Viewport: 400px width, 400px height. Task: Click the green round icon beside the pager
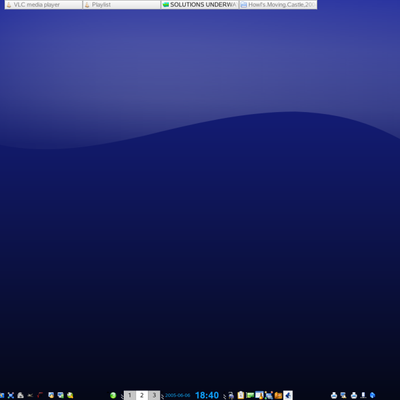(113, 395)
